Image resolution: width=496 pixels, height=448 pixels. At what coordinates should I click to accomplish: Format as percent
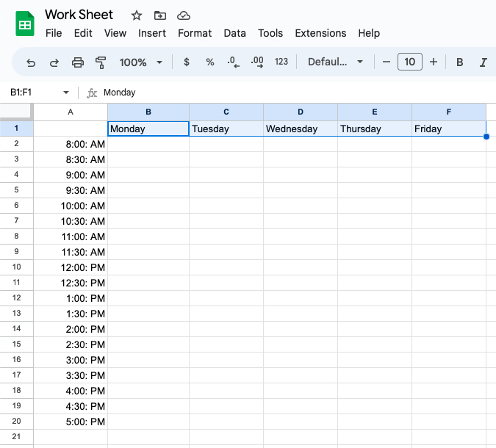210,62
